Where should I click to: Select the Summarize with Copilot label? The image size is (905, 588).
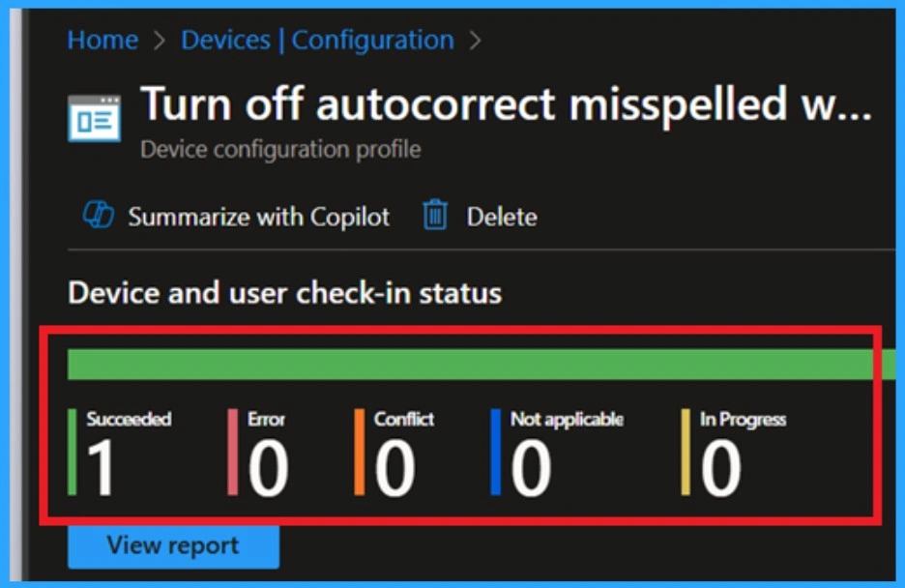[258, 217]
